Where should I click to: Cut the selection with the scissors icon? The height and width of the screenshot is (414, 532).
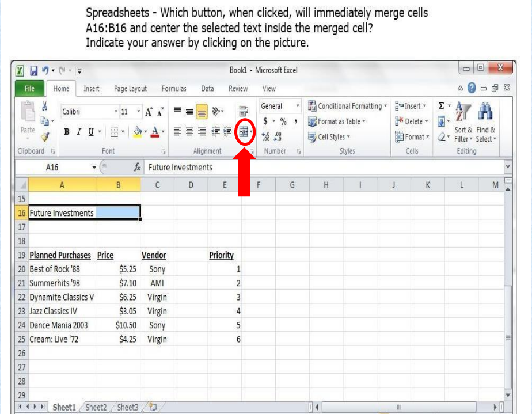coord(44,106)
